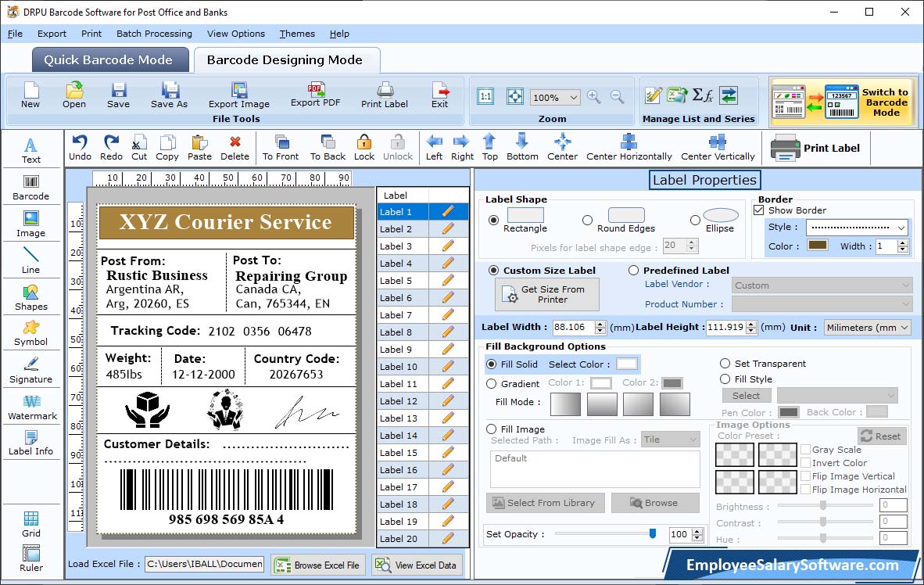Open the Batch Processing menu
This screenshot has height=585, width=924.
click(155, 34)
